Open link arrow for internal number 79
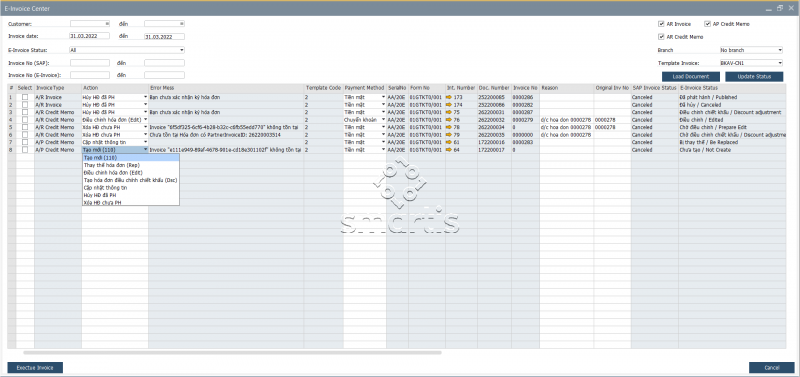 tap(449, 135)
